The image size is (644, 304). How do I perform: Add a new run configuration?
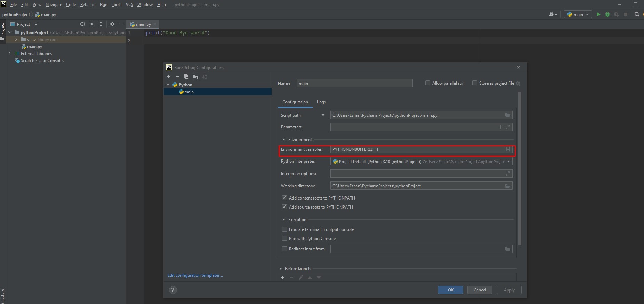pos(168,77)
